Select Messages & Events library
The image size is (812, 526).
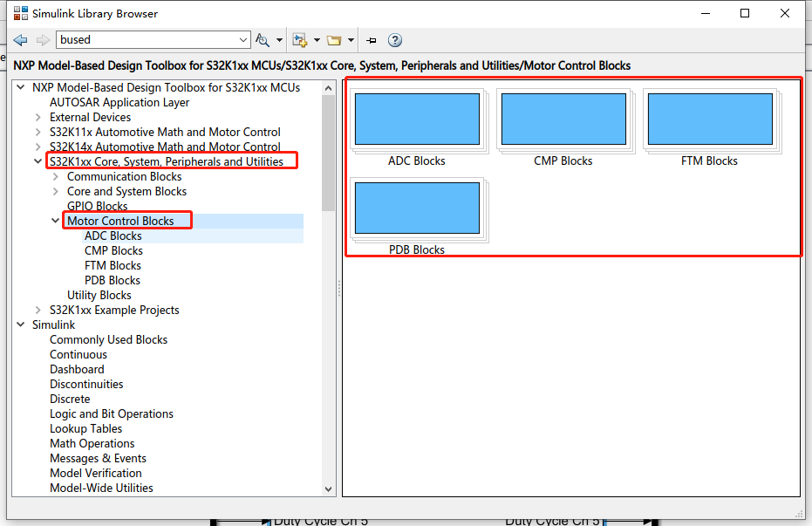tap(99, 459)
